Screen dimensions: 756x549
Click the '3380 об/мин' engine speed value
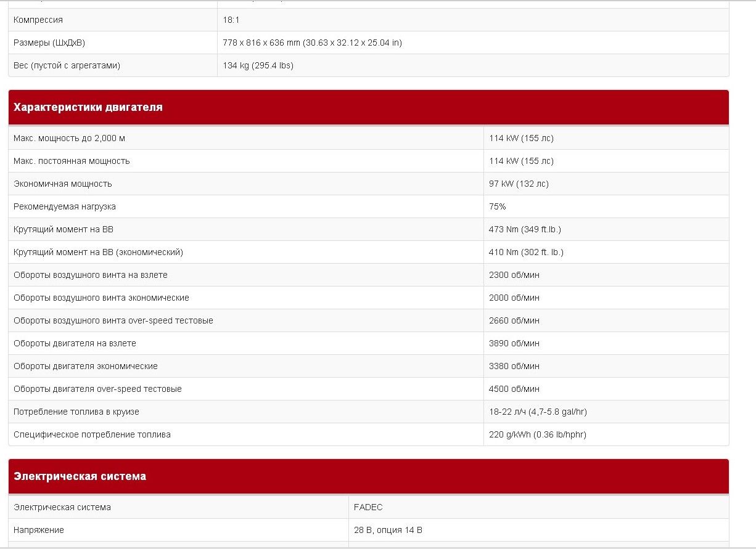tap(514, 366)
